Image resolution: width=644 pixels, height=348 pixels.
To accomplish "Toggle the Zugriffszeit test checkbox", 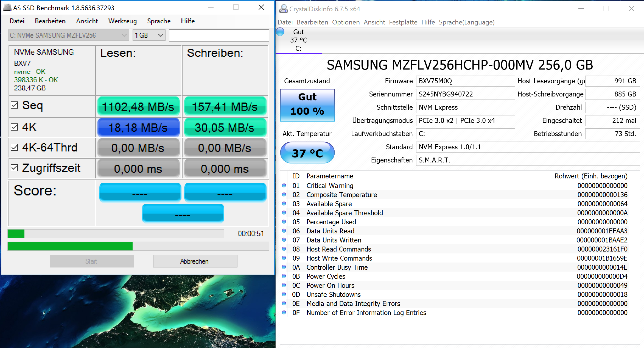I will tap(14, 168).
